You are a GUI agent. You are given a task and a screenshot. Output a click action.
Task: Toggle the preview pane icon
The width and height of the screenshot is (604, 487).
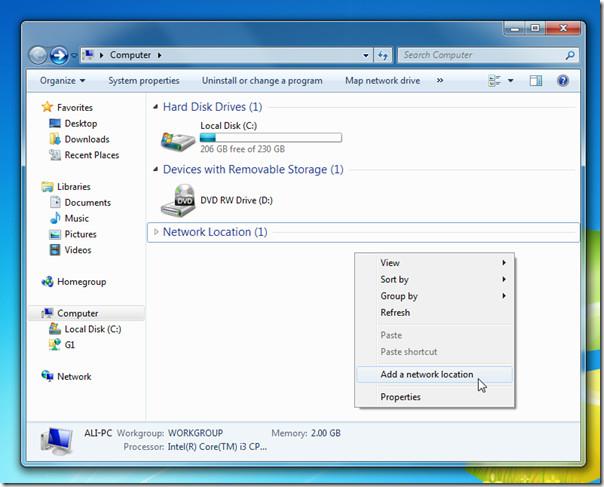(x=536, y=80)
